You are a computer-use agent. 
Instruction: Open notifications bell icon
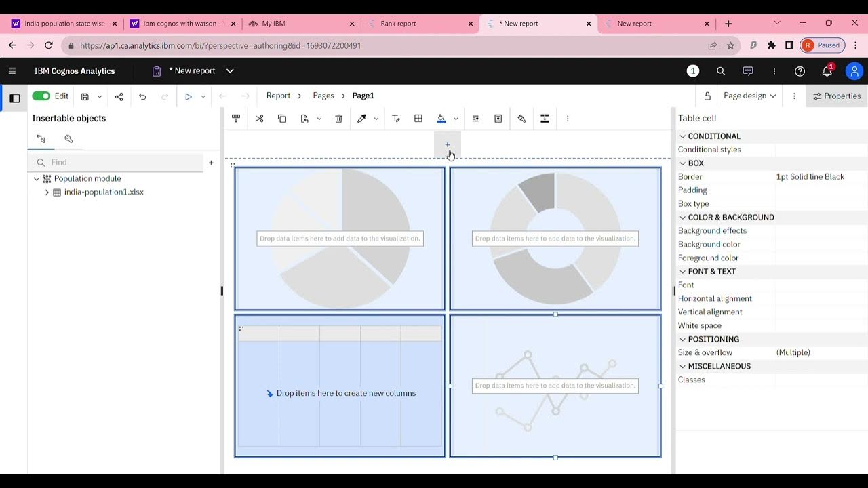(x=827, y=71)
